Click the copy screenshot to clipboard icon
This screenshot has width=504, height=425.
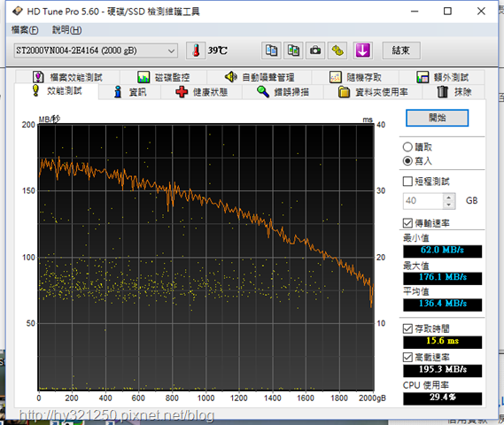(x=293, y=50)
